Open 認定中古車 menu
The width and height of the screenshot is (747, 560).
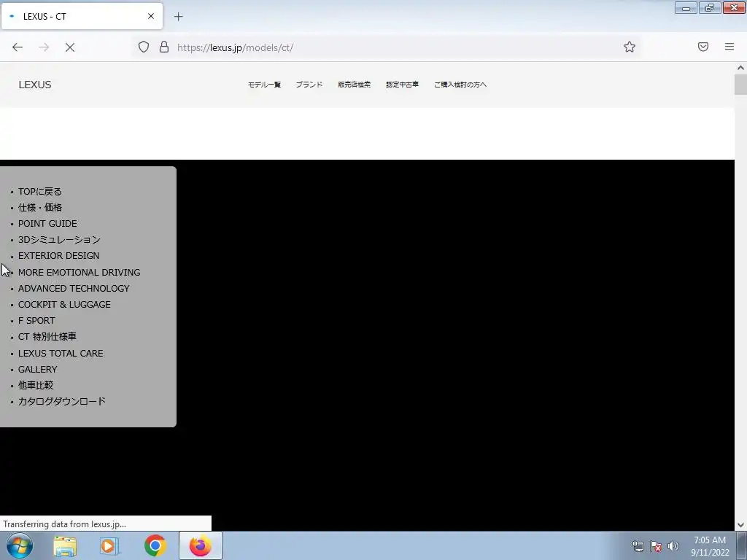pyautogui.click(x=403, y=85)
